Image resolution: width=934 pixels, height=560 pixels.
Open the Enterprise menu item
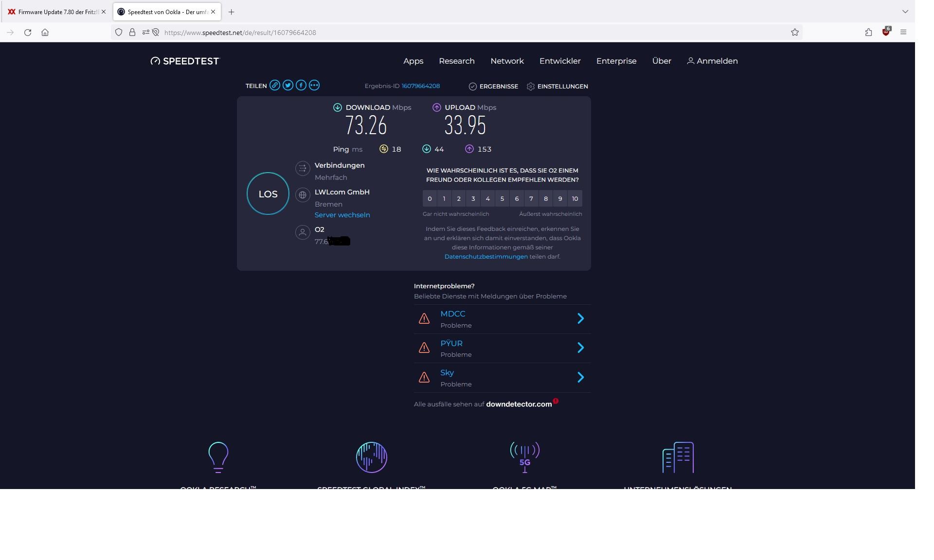(x=616, y=61)
